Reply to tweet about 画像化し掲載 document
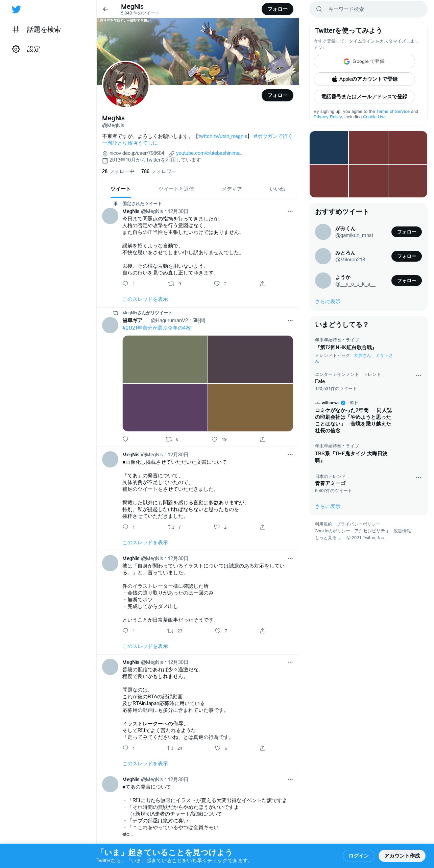The width and height of the screenshot is (434, 868). point(125,527)
